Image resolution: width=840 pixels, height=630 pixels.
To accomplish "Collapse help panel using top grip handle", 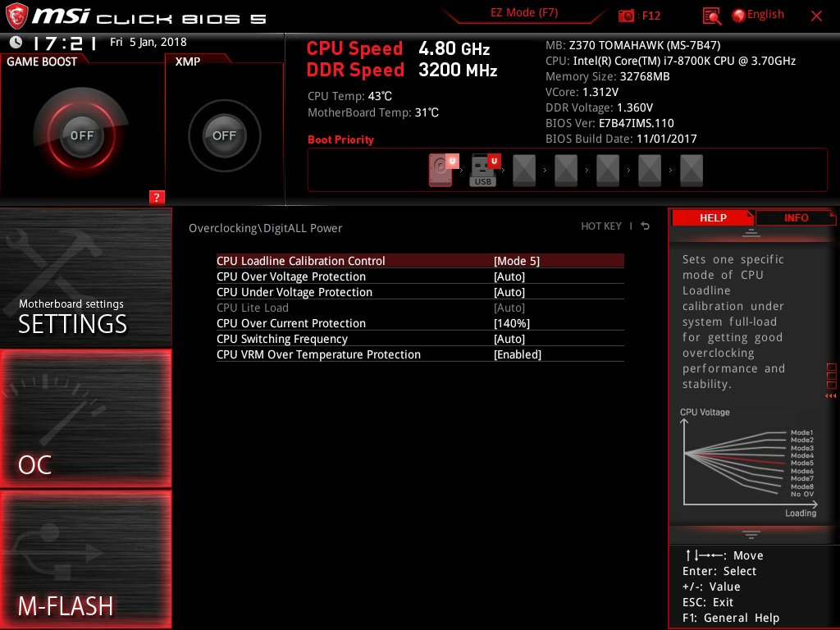I will coord(751,232).
